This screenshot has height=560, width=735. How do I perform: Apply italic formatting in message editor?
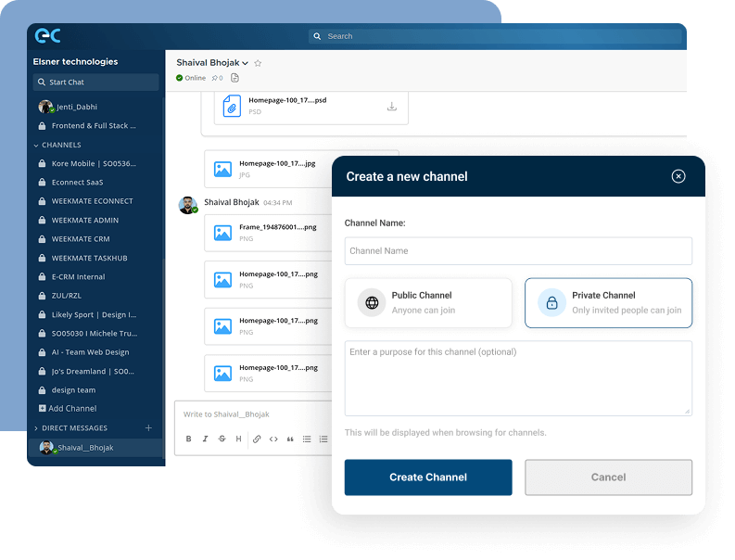coord(205,439)
